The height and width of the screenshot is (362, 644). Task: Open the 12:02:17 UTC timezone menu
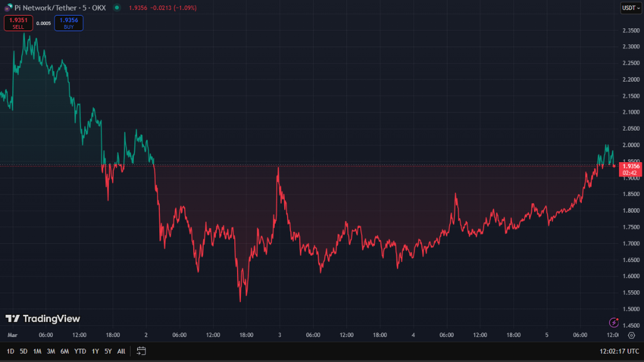click(619, 351)
